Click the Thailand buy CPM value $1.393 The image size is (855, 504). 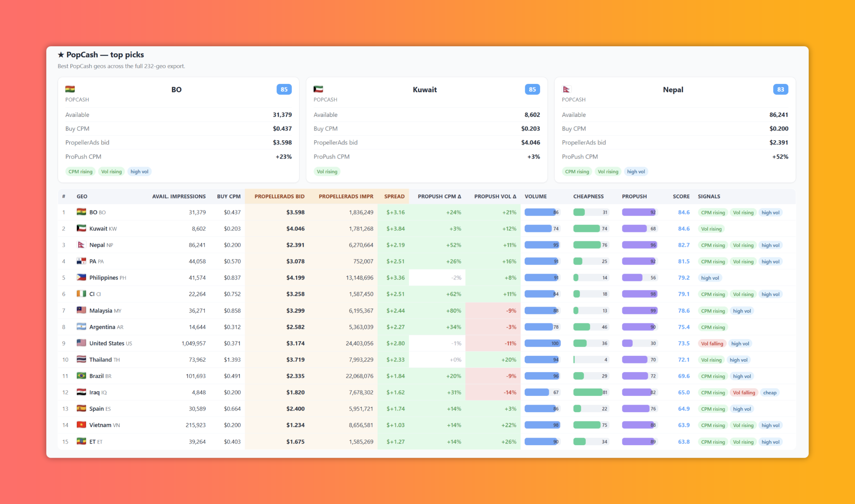tap(232, 360)
